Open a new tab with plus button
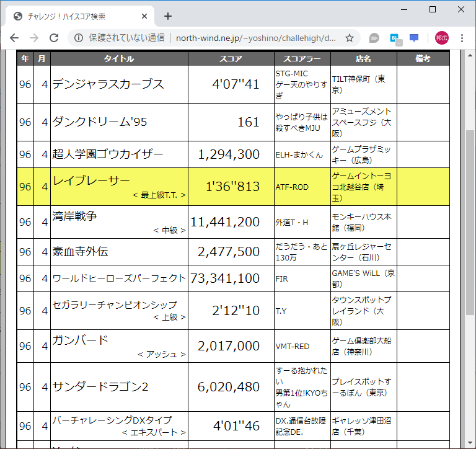 coord(168,16)
